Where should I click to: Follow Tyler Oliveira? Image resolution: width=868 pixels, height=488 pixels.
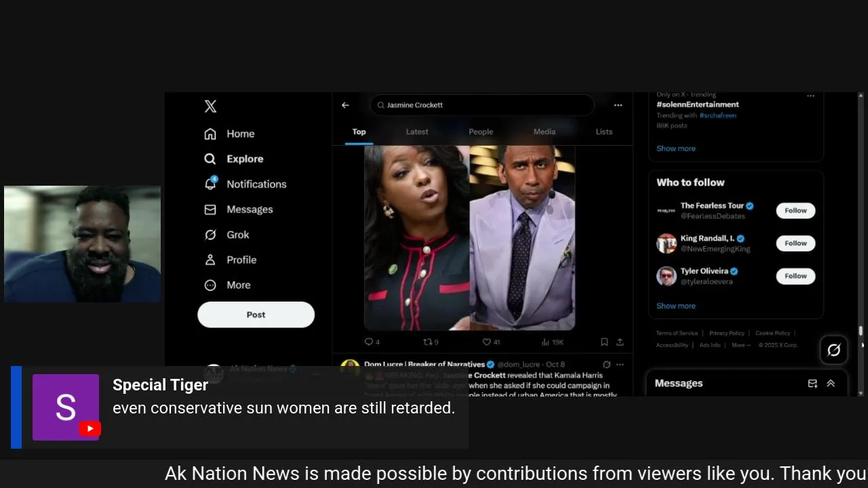pos(795,276)
